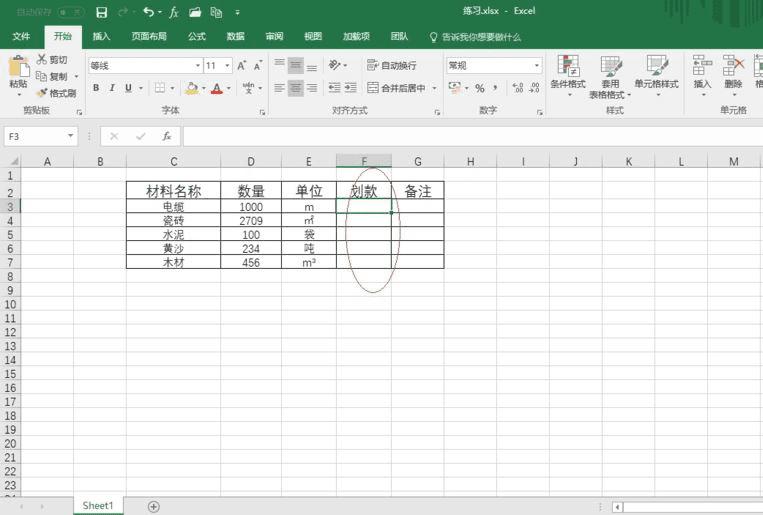Click the Open folder icon in quick access toolbar

click(x=195, y=12)
